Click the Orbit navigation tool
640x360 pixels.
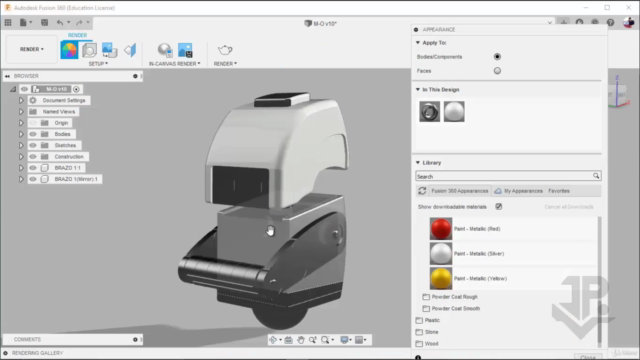point(273,340)
